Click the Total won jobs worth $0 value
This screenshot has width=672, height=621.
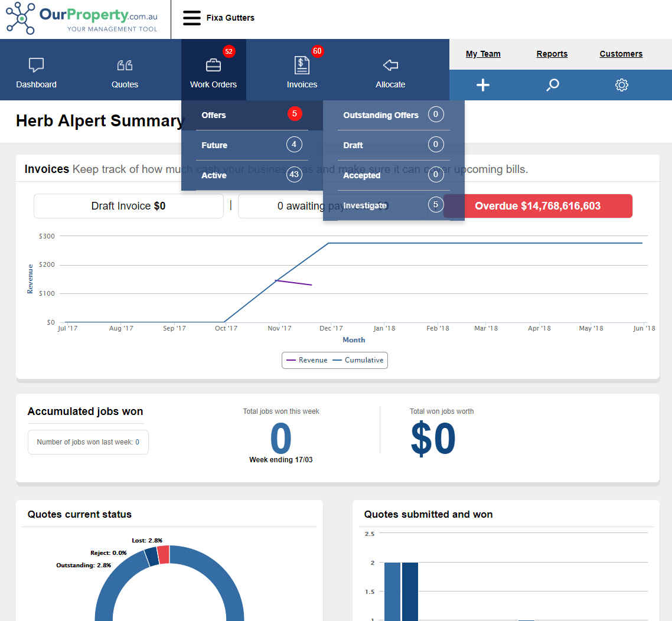coord(433,438)
